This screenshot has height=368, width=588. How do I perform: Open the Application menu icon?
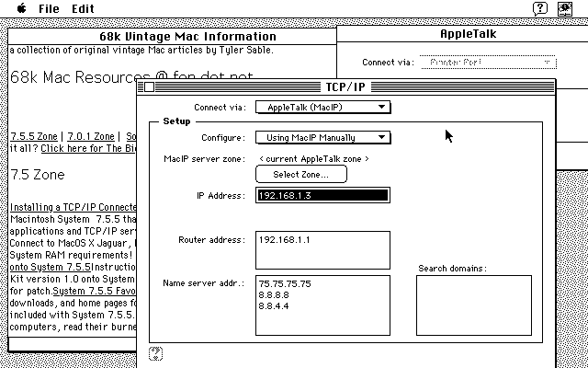(x=565, y=8)
